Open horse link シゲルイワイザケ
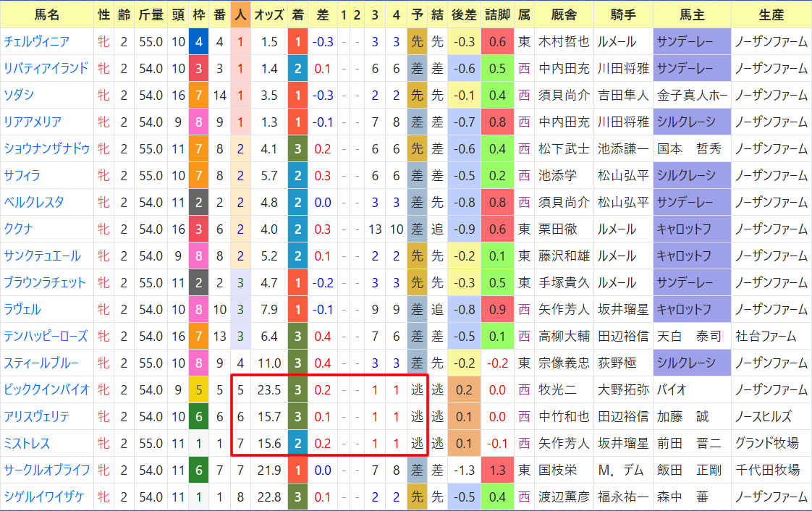Image resolution: width=812 pixels, height=511 pixels. [44, 497]
